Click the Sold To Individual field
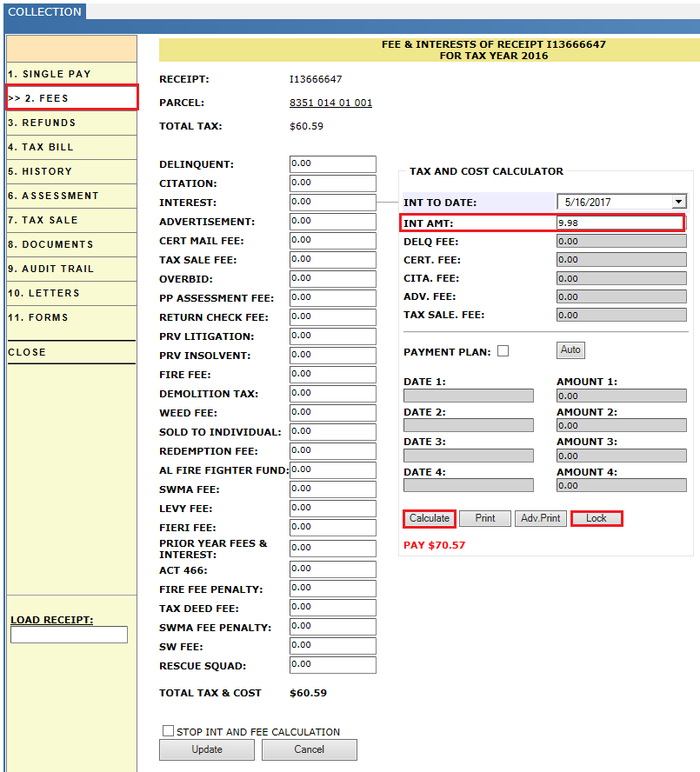The image size is (700, 772). 332,432
